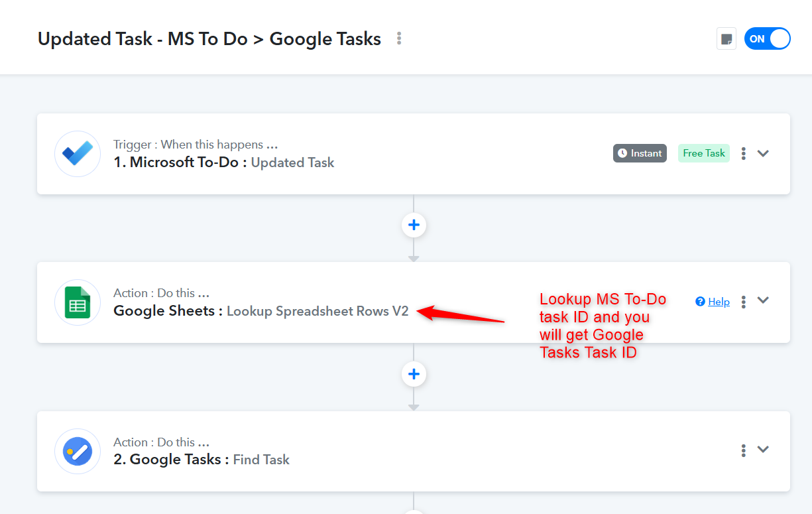Toggle the workflow ON switch off
The image size is (812, 514).
pos(768,38)
